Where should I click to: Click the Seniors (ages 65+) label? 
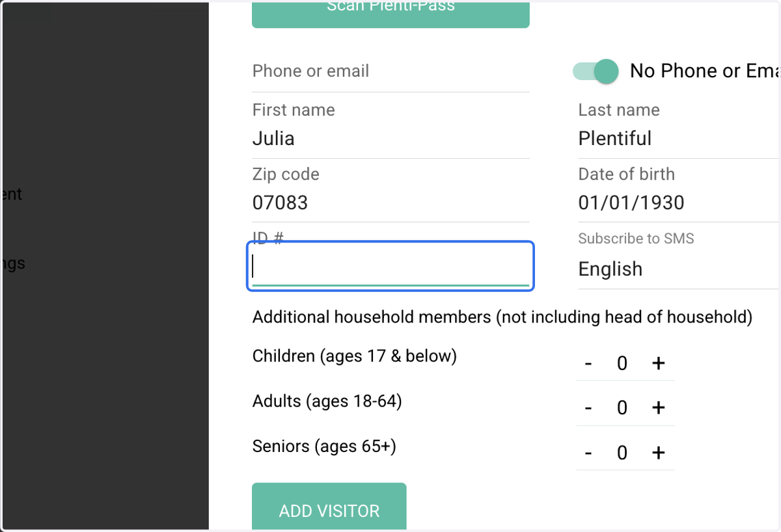point(324,447)
